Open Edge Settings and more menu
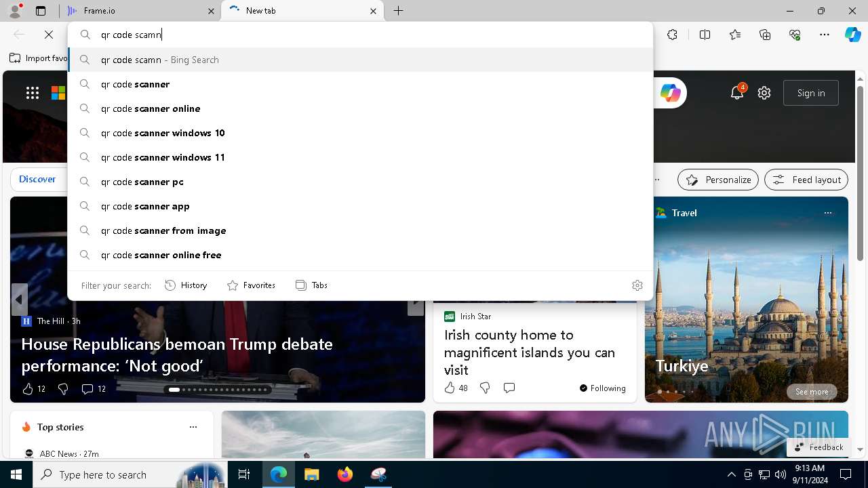 [825, 35]
